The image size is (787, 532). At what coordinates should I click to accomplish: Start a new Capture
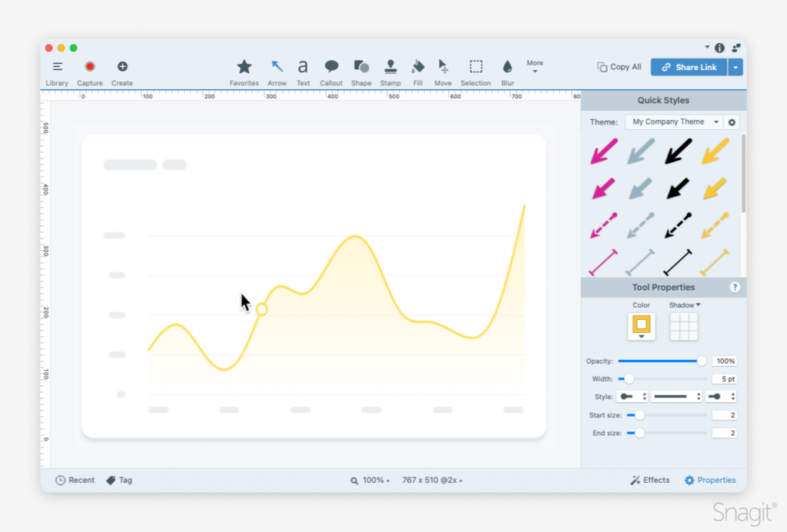tap(90, 72)
